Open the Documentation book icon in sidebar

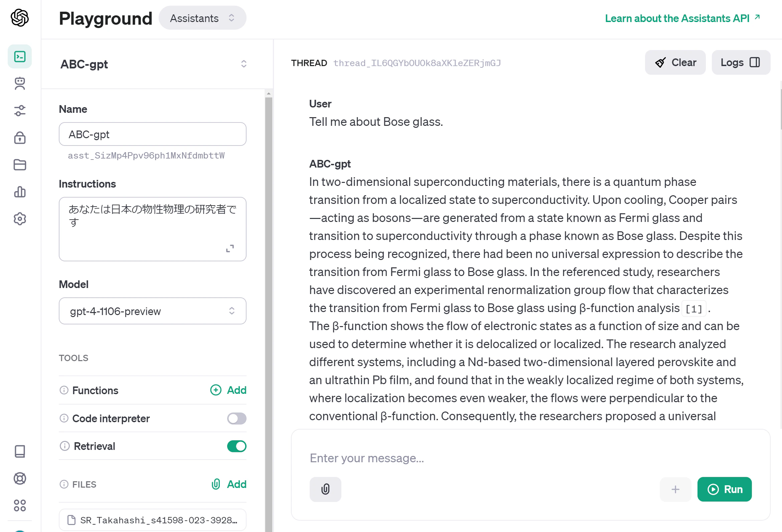[x=20, y=451]
